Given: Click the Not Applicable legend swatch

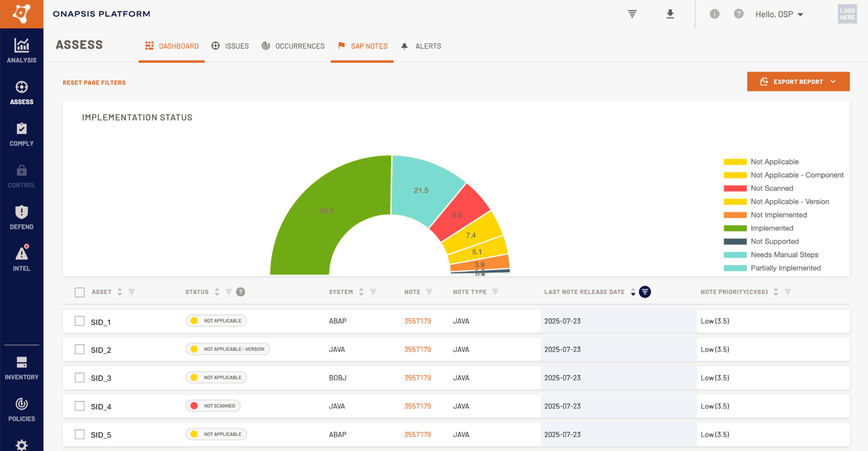Looking at the screenshot, I should 735,162.
